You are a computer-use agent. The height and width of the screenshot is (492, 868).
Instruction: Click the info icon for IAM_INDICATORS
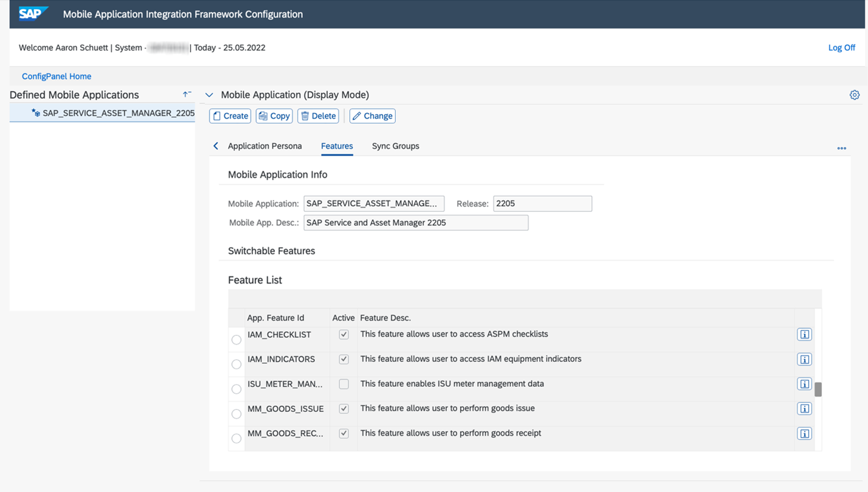[x=804, y=360]
